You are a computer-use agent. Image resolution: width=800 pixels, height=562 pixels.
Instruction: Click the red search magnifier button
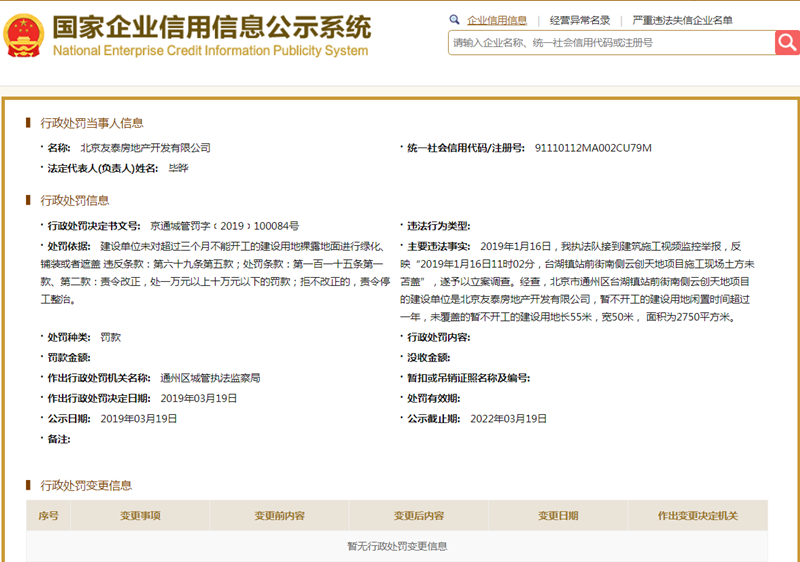coord(787,42)
